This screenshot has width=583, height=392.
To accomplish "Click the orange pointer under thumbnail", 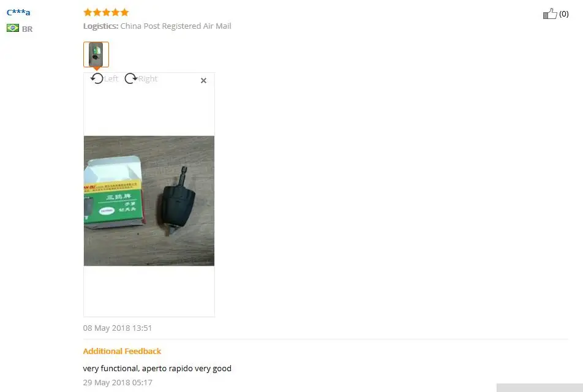I will [96, 69].
